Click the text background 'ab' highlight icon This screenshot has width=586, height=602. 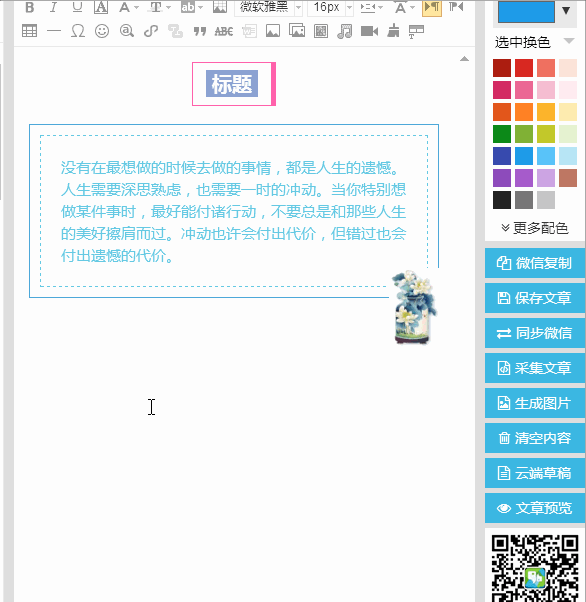[x=188, y=7]
